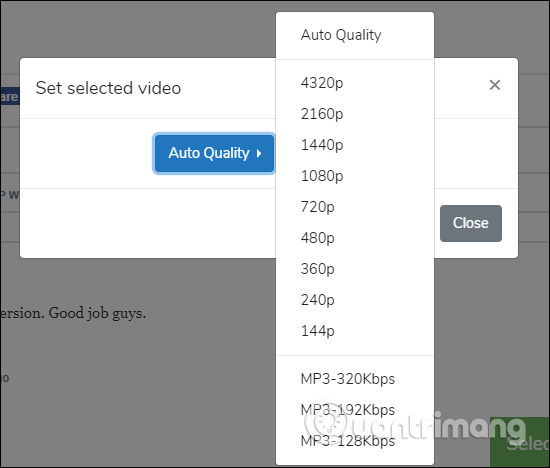The width and height of the screenshot is (550, 468).
Task: Select 1080p resolution
Action: tap(355, 176)
